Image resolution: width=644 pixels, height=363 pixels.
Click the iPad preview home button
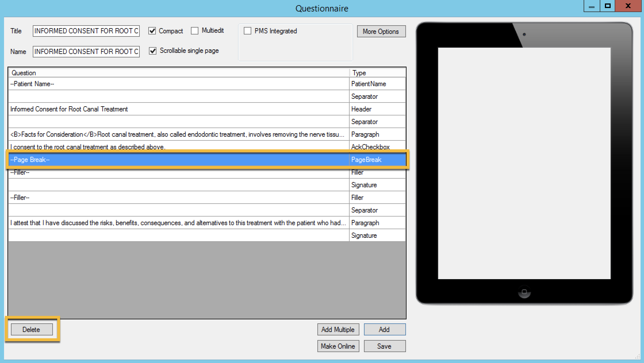coord(524,292)
